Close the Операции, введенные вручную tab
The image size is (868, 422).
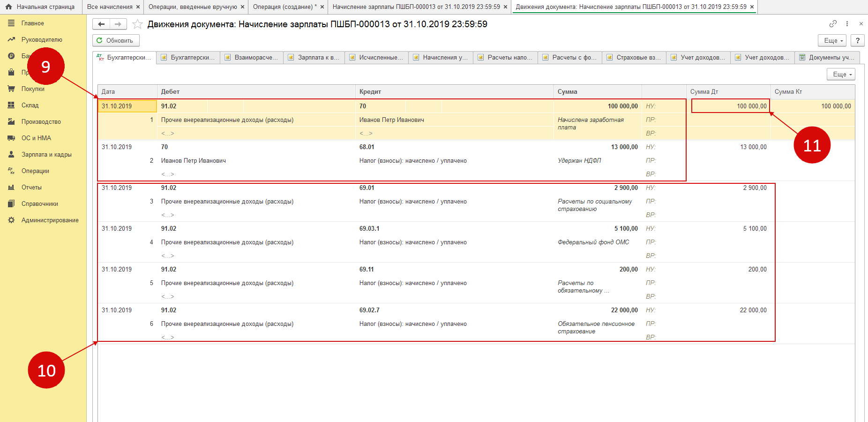coord(242,7)
